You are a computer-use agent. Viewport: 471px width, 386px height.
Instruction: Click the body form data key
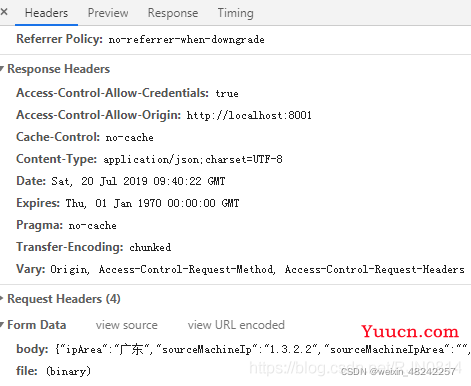tap(32, 349)
